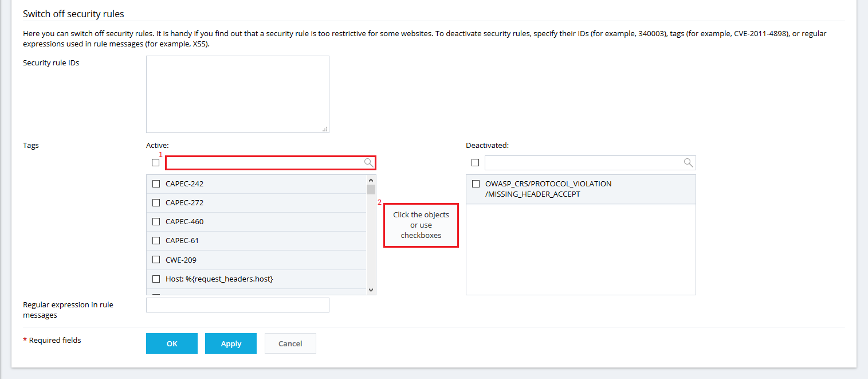Cancel the security rule changes

290,343
